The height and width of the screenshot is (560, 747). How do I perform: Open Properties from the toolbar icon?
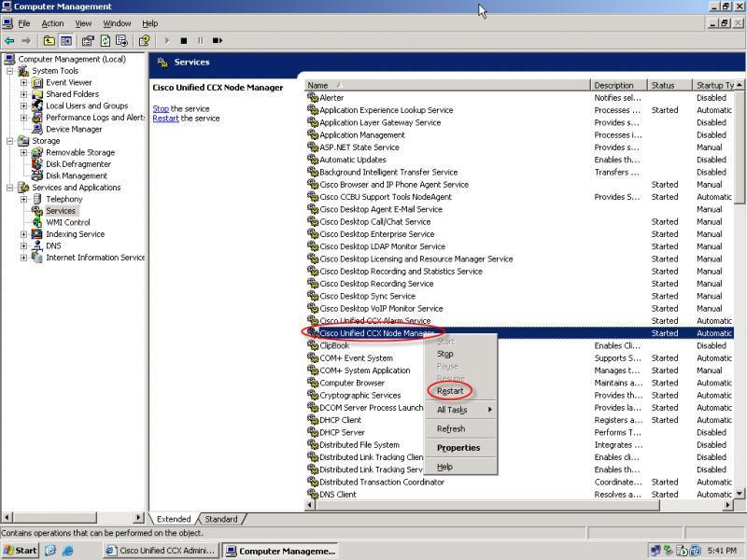pyautogui.click(x=88, y=41)
